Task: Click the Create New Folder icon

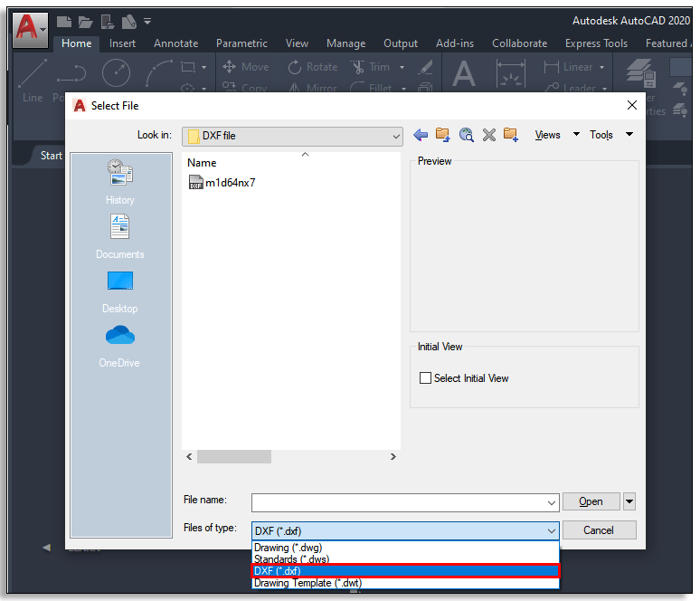Action: [x=511, y=135]
